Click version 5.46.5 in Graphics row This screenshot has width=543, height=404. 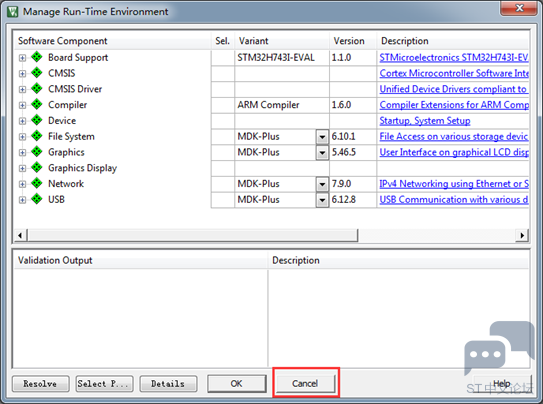coord(344,152)
